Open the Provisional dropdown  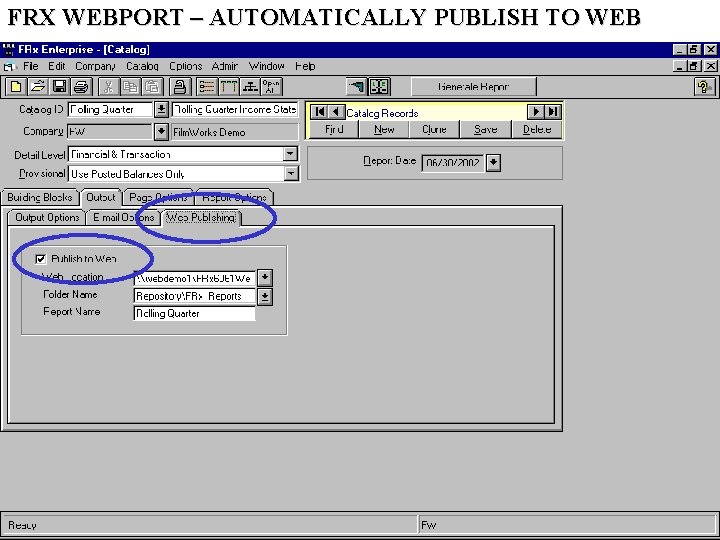pyautogui.click(x=290, y=174)
